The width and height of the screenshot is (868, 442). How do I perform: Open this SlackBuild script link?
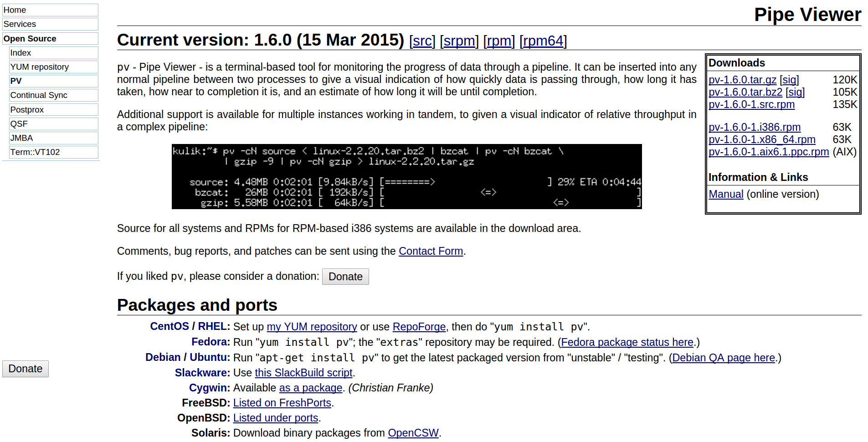click(303, 373)
